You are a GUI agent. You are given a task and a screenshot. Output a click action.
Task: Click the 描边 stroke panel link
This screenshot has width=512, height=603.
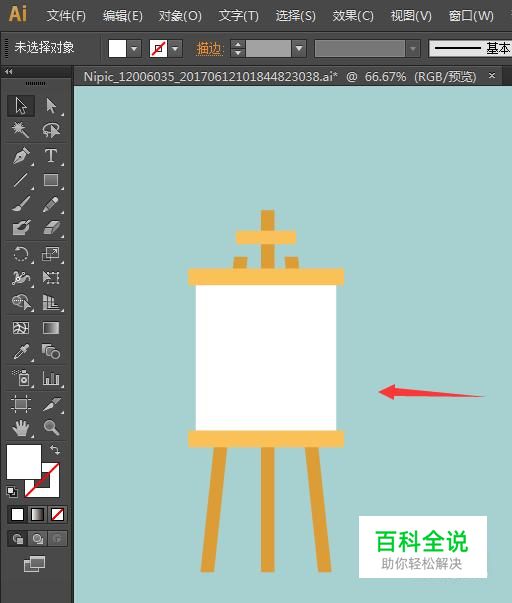tap(210, 49)
